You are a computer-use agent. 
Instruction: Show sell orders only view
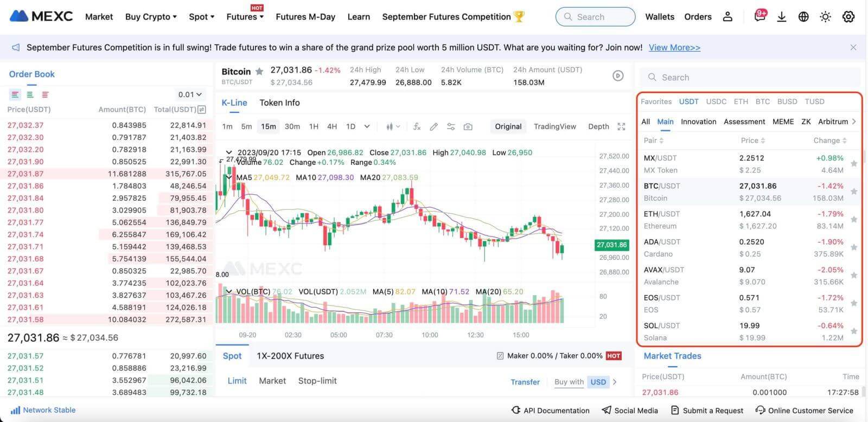pyautogui.click(x=45, y=94)
